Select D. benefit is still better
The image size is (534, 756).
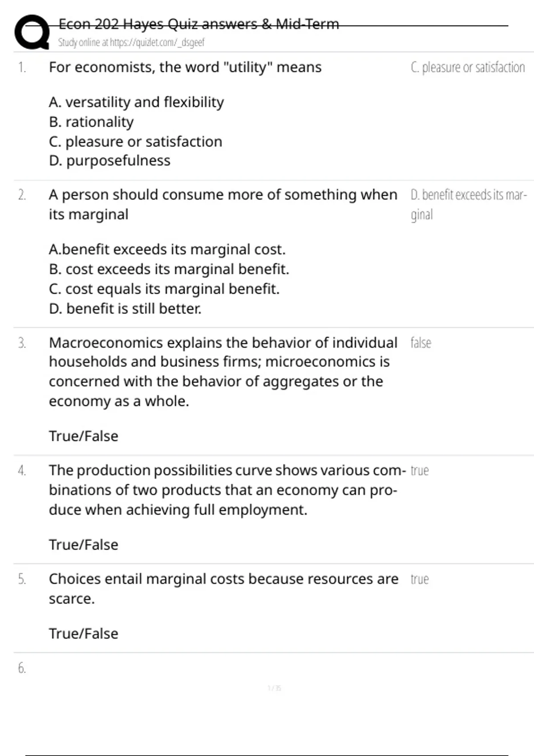[x=125, y=308]
